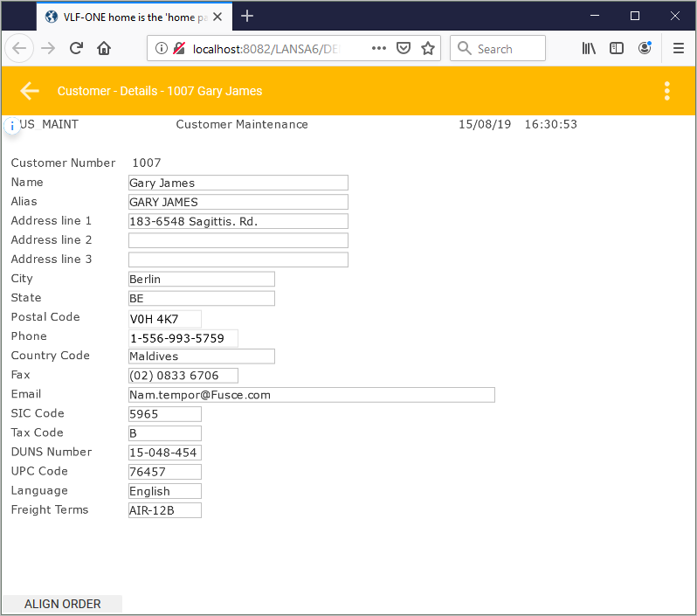
Task: Reload the page with the browser refresh button
Action: coord(76,49)
